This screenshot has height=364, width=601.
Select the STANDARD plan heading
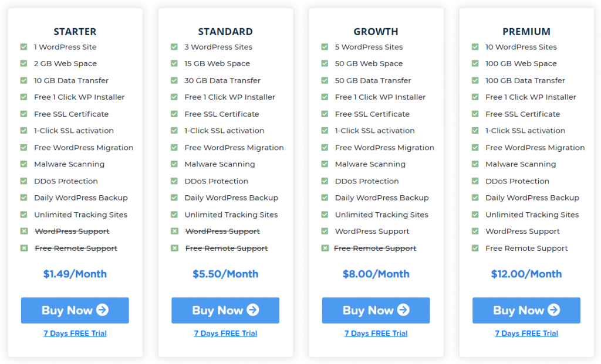[x=225, y=32]
